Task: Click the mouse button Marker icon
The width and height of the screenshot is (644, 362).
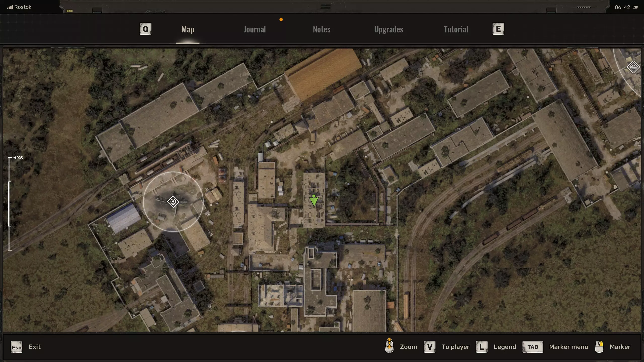Action: (599, 347)
